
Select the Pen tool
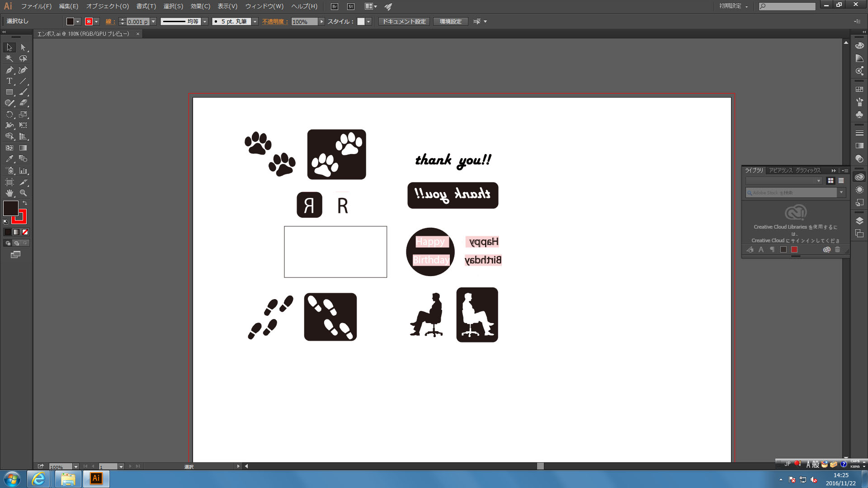[9, 70]
